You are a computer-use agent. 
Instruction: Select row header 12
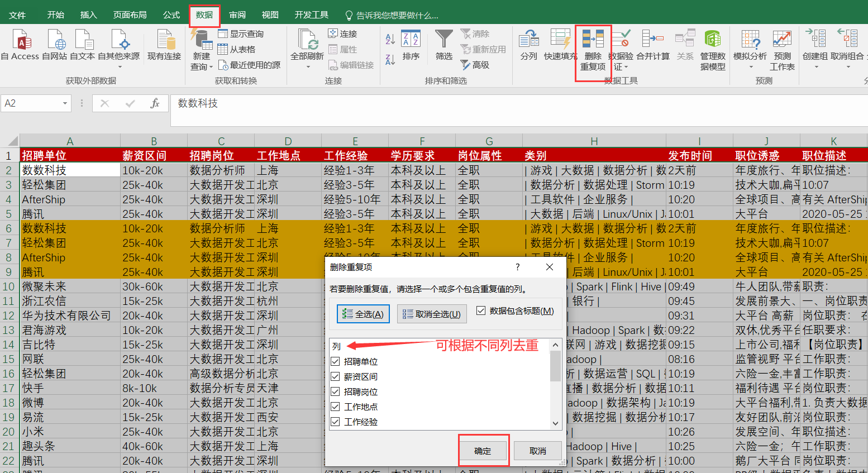tap(9, 316)
